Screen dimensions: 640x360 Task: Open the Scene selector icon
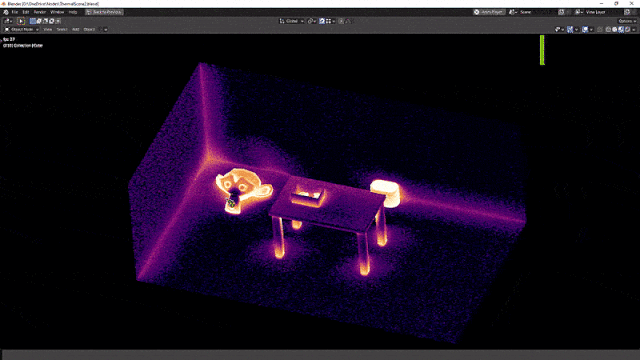(x=513, y=12)
